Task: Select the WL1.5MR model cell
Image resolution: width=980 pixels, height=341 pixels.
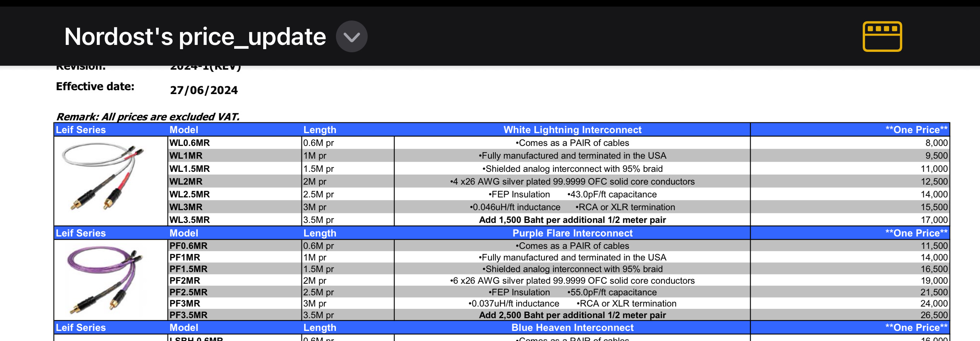Action: click(190, 169)
